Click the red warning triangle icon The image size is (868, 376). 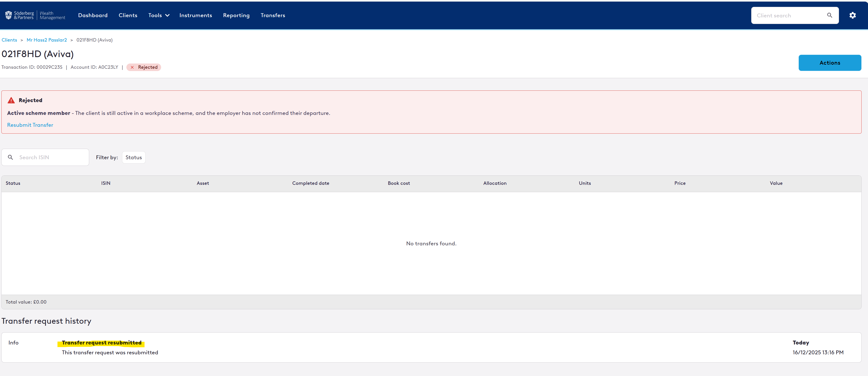tap(11, 101)
